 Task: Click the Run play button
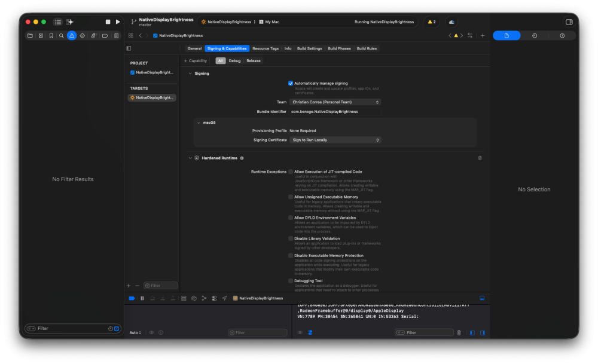pyautogui.click(x=118, y=22)
